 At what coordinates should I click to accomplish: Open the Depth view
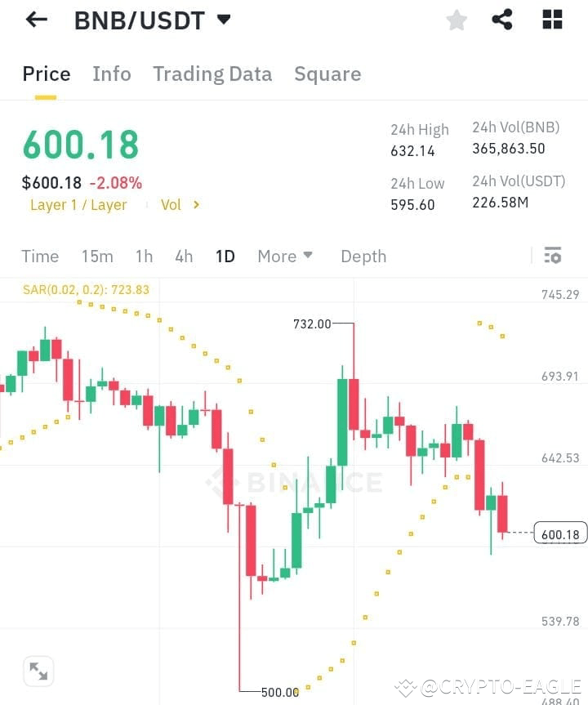(x=363, y=256)
